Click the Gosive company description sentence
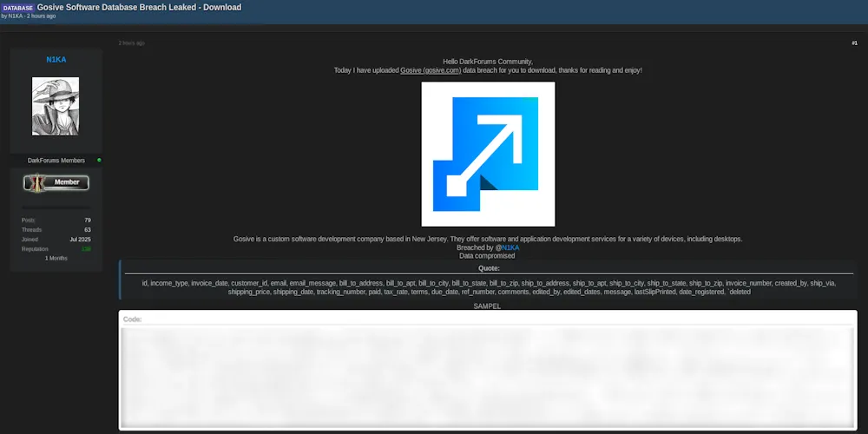 point(488,240)
